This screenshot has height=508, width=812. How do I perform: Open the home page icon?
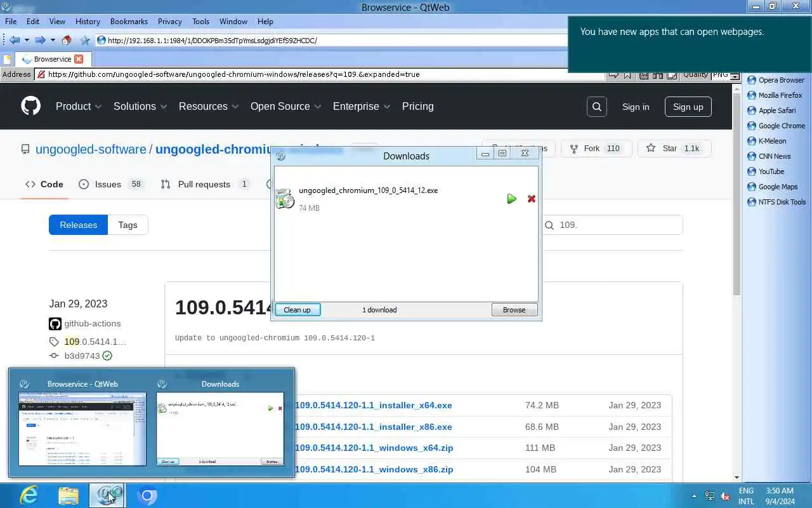click(x=67, y=40)
